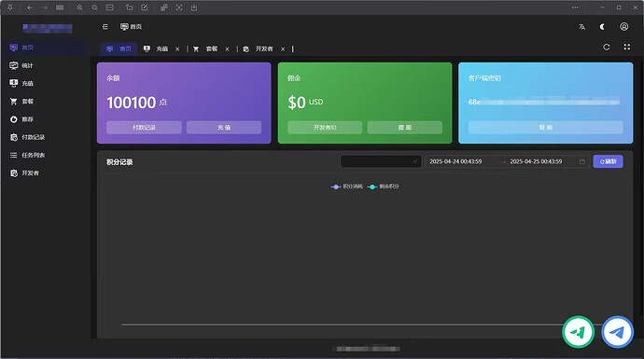Viewport: 644px width, 359px height.
Task: Open 推荐 in the sidebar
Action: tap(46, 119)
